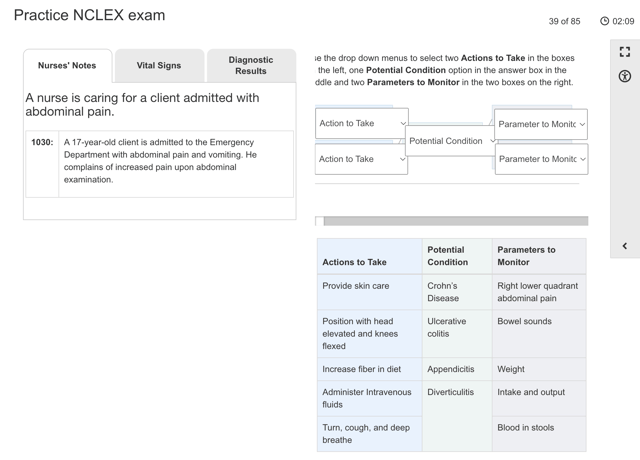Click the Intake and output cell
This screenshot has width=640, height=460.
tap(531, 392)
